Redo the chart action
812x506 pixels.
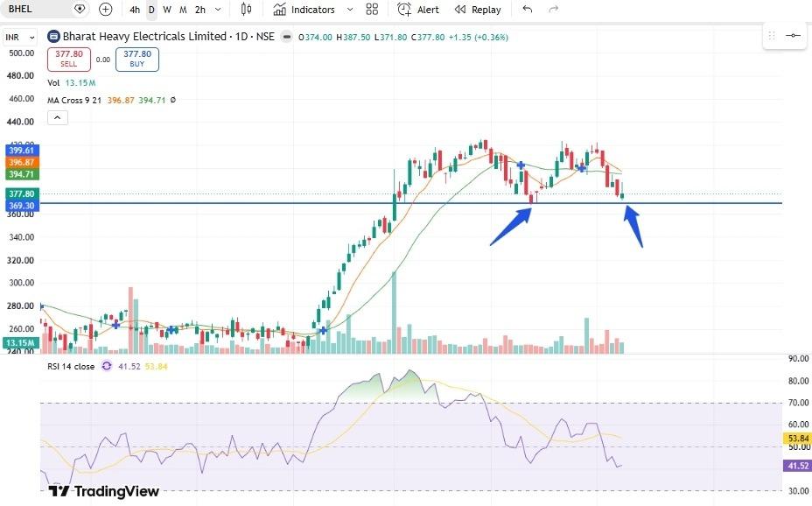coord(554,10)
